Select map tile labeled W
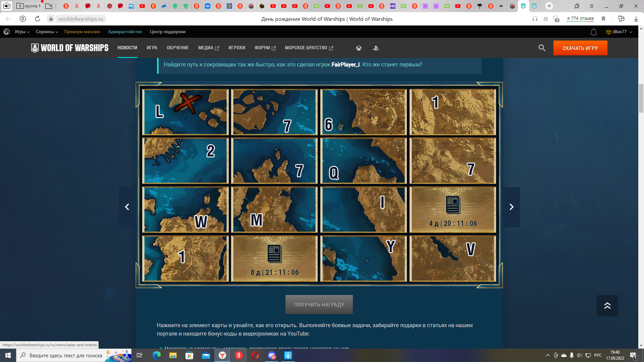 pyautogui.click(x=185, y=210)
